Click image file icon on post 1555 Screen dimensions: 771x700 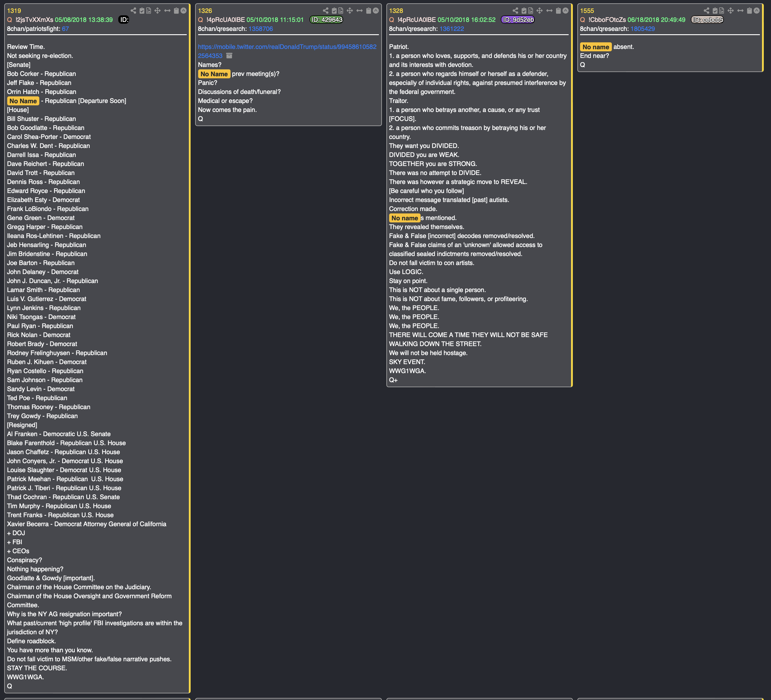coord(722,11)
